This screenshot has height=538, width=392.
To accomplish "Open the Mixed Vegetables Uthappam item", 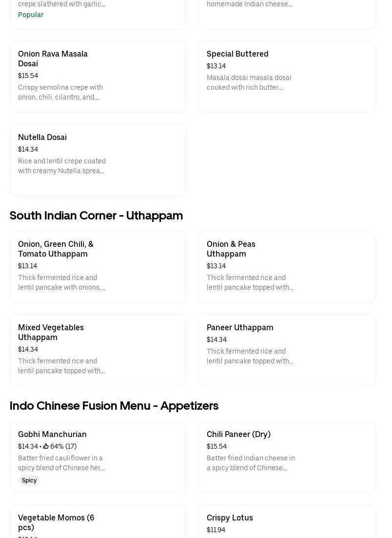I will pos(51,332).
